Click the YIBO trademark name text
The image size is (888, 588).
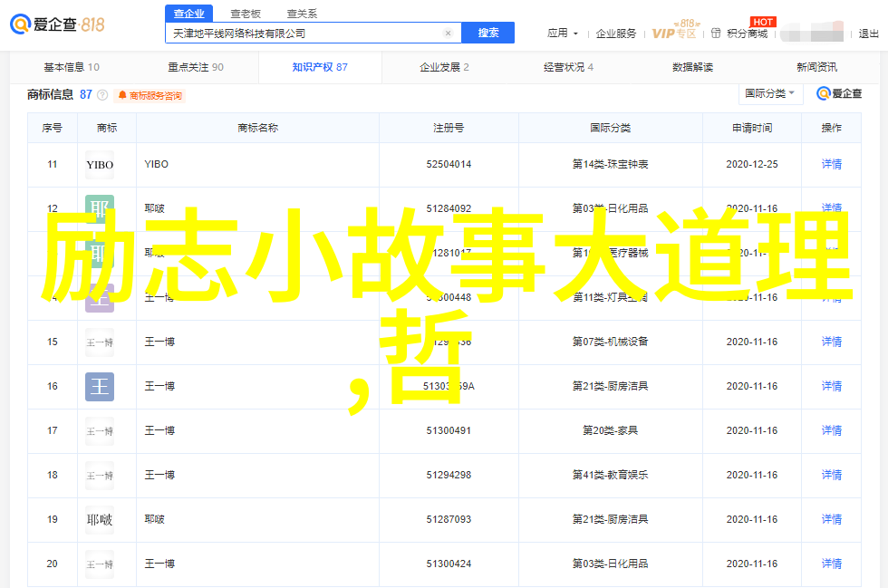156,164
